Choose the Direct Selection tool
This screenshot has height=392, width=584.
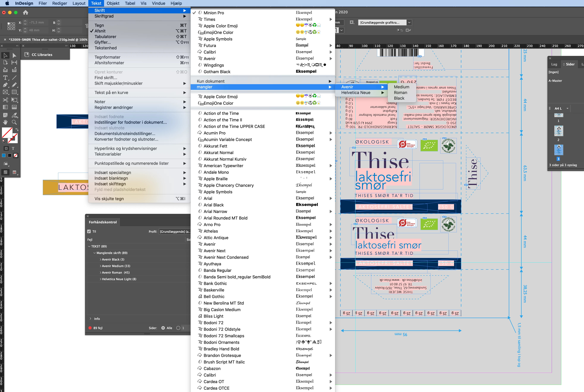(14, 55)
